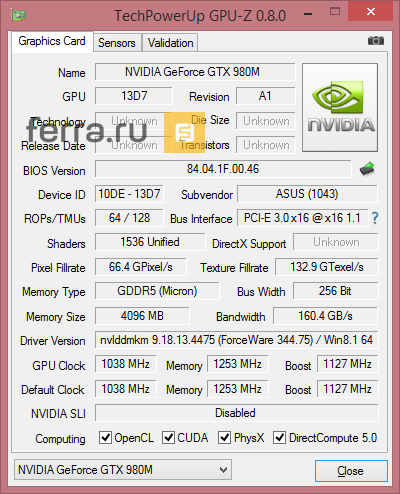Screen dimensions: 400x494
Task: Toggle the DirectCompute 5.0 checkbox
Action: coord(279,437)
